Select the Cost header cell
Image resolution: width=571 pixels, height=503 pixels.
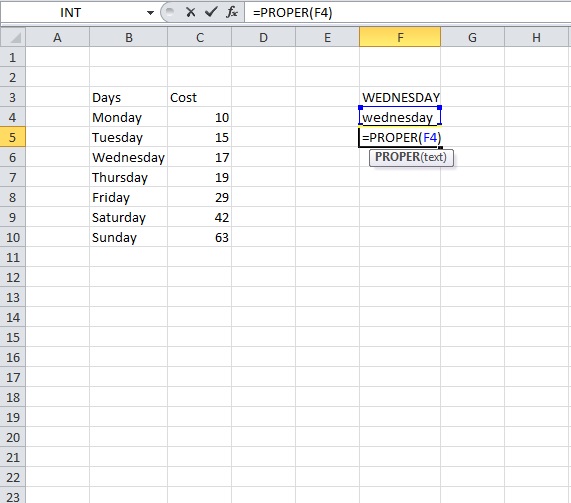tap(199, 97)
